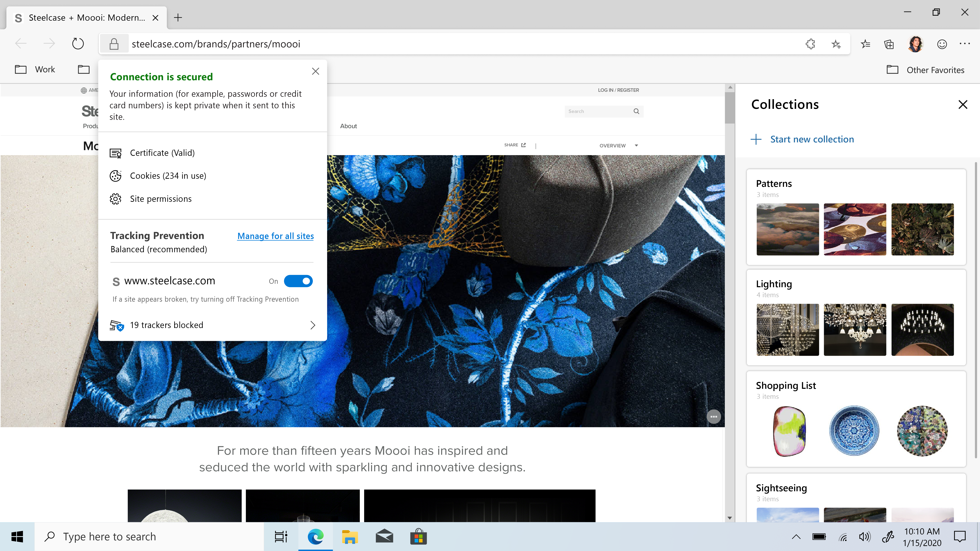Screen dimensions: 980x551
Task: Select the Steelcase + Moooi tab
Action: [86, 18]
